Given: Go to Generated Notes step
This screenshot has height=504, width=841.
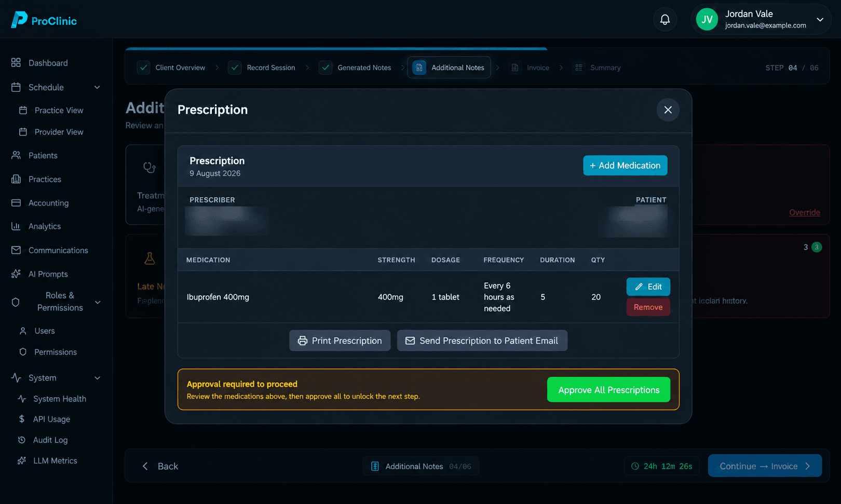Looking at the screenshot, I should (x=355, y=67).
